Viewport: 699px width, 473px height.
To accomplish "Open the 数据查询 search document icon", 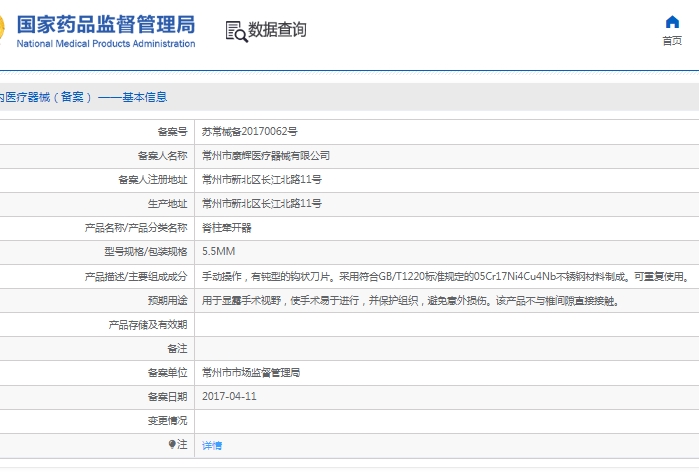I will (x=236, y=32).
